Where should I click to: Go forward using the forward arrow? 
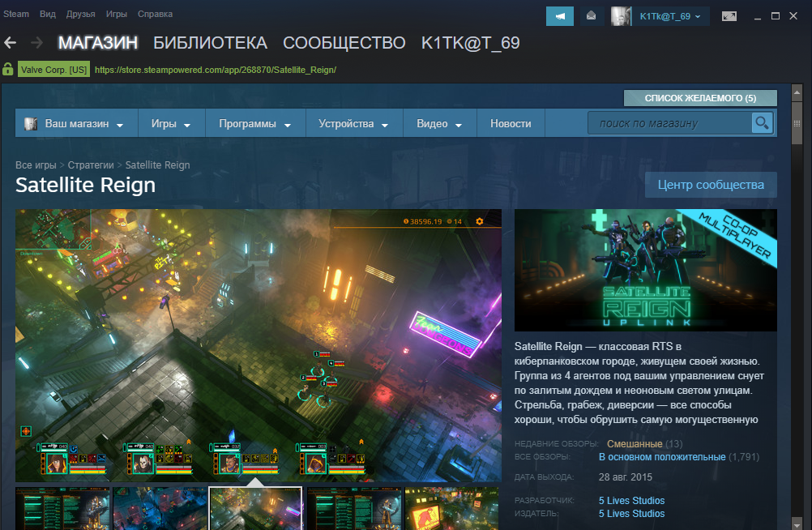pyautogui.click(x=36, y=42)
